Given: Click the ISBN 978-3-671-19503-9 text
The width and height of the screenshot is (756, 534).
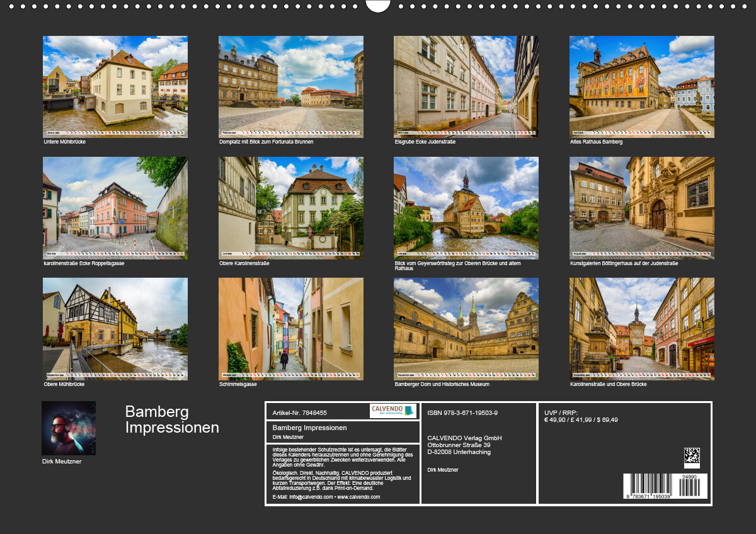Looking at the screenshot, I should click(462, 413).
